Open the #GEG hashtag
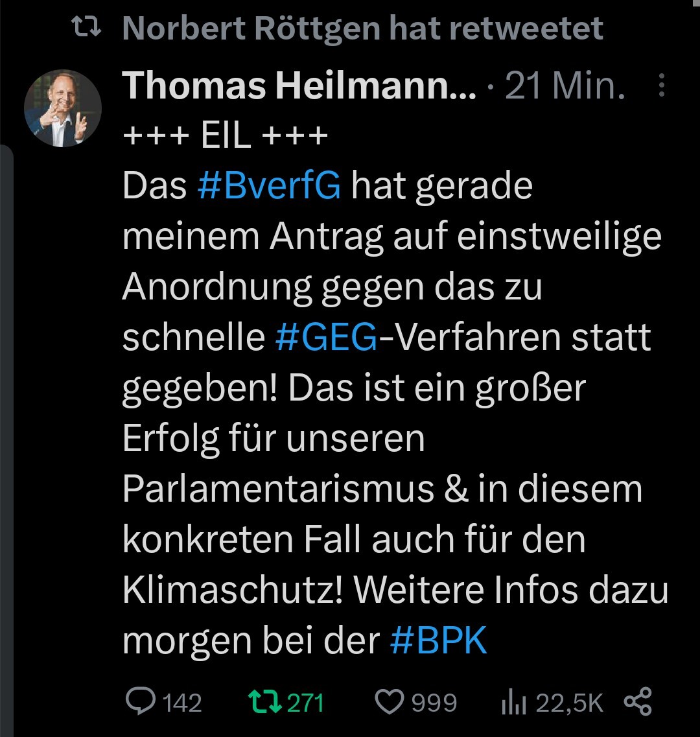This screenshot has width=700, height=737. click(326, 336)
